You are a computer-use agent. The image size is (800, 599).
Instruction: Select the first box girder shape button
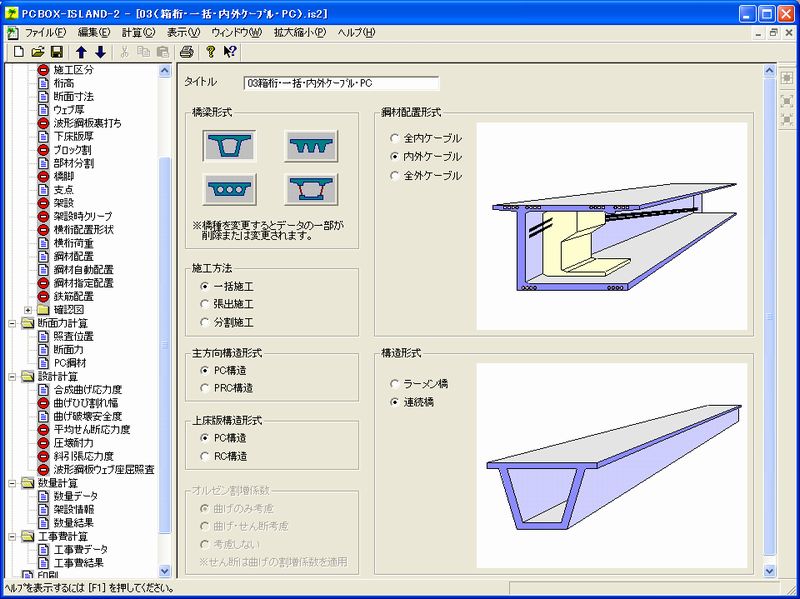[229, 145]
